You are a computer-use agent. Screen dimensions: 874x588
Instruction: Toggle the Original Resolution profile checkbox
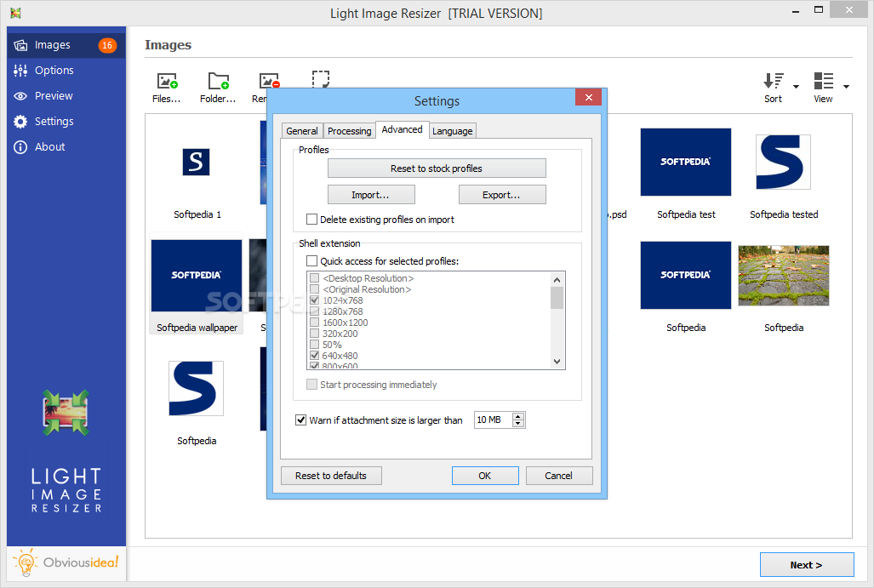(314, 289)
